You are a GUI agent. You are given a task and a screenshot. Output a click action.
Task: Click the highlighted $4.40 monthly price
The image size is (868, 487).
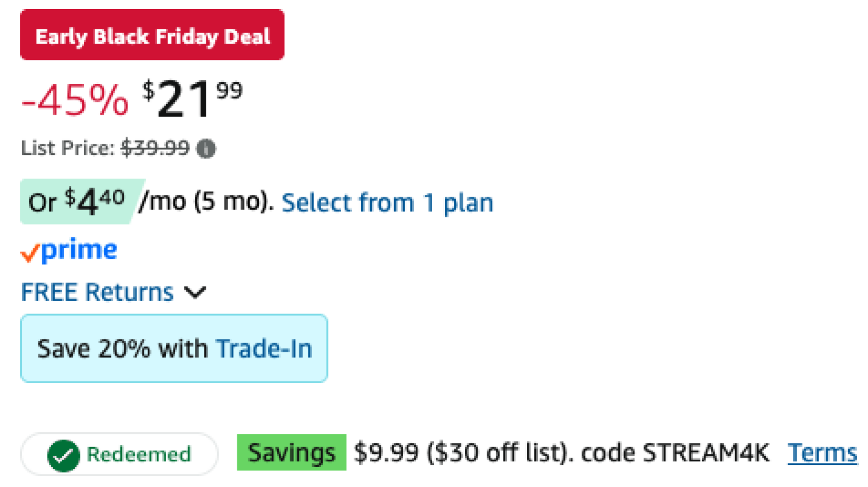(x=92, y=201)
